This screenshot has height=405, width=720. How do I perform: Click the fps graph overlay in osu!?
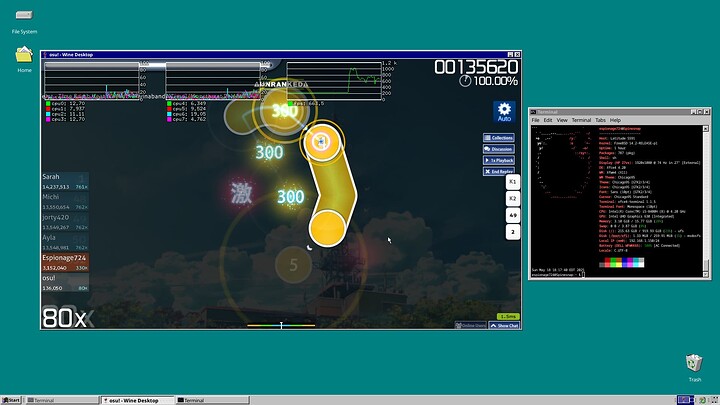pos(334,81)
